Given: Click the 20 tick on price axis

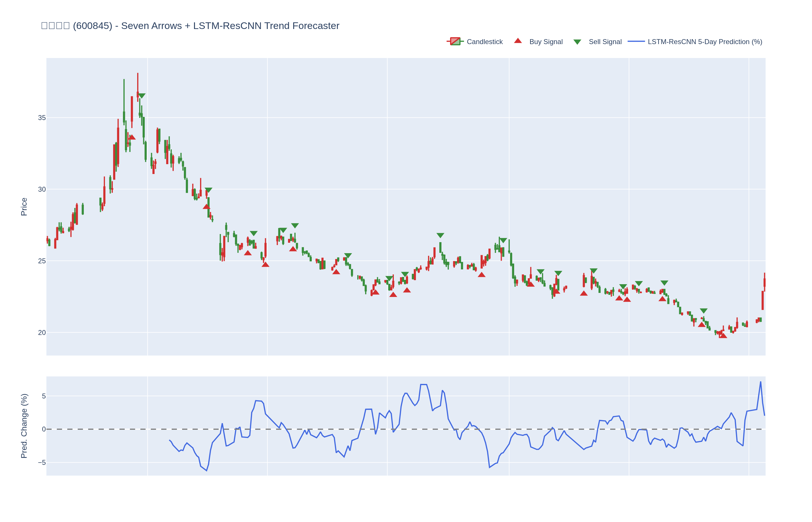Looking at the screenshot, I should pyautogui.click(x=42, y=333).
